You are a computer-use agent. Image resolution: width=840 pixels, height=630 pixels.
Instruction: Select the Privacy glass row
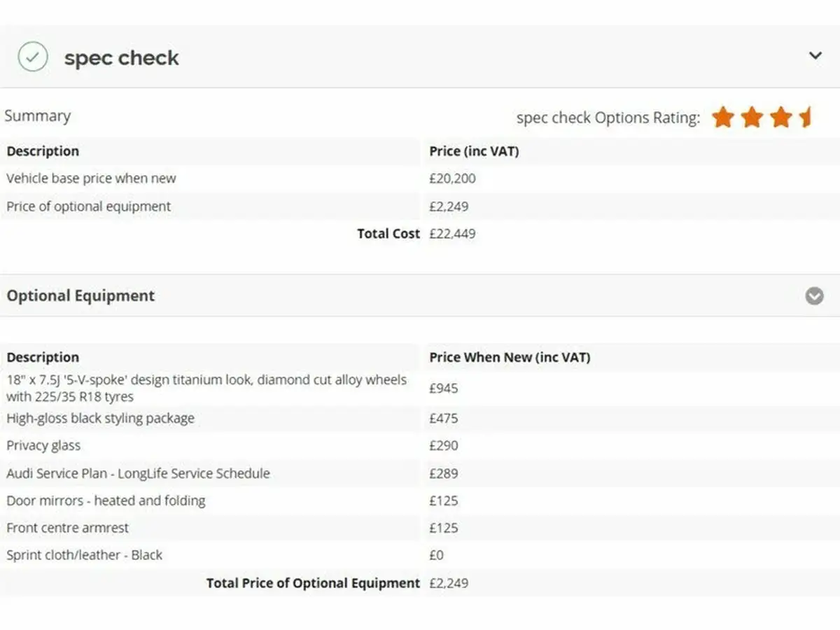click(420, 446)
